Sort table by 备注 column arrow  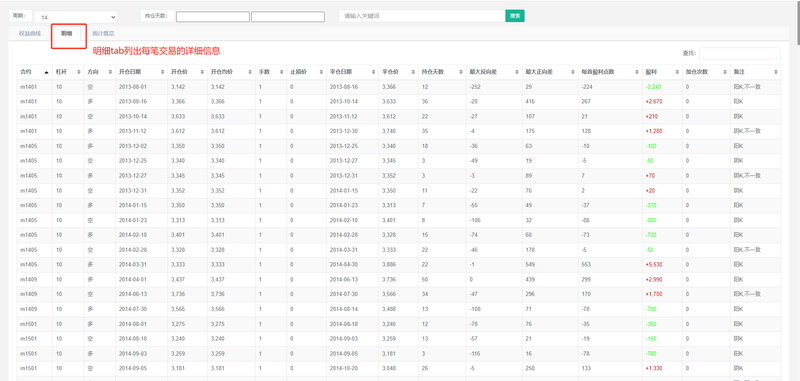pyautogui.click(x=776, y=72)
